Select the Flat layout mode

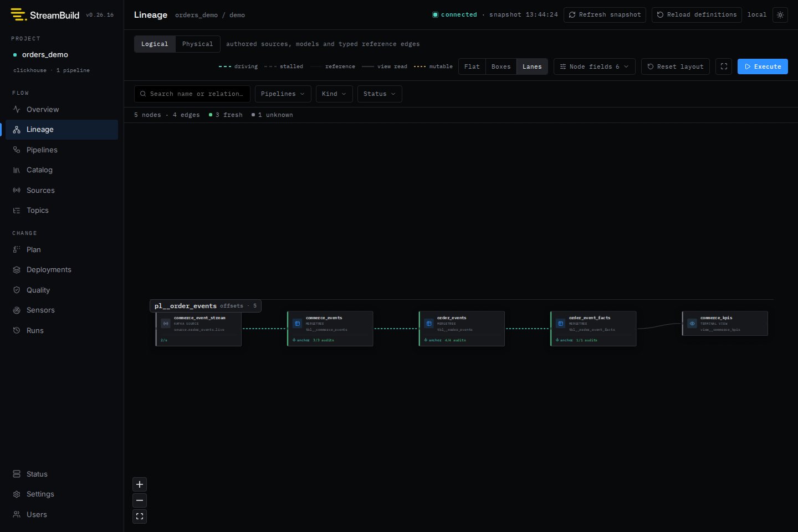click(472, 66)
